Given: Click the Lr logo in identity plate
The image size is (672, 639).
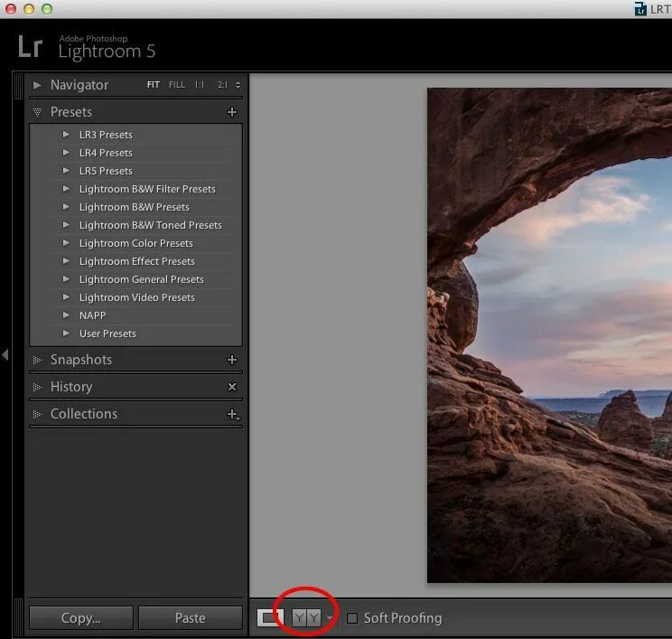Looking at the screenshot, I should click(30, 47).
